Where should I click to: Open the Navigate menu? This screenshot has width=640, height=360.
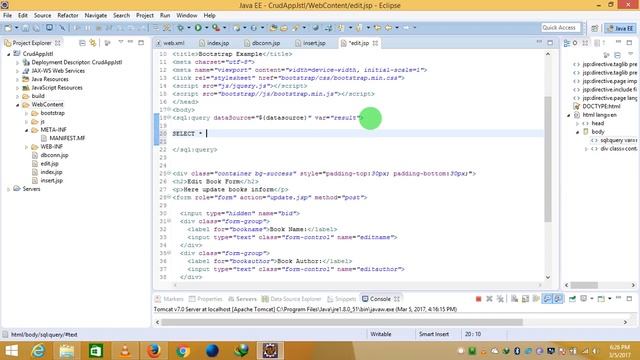point(96,16)
